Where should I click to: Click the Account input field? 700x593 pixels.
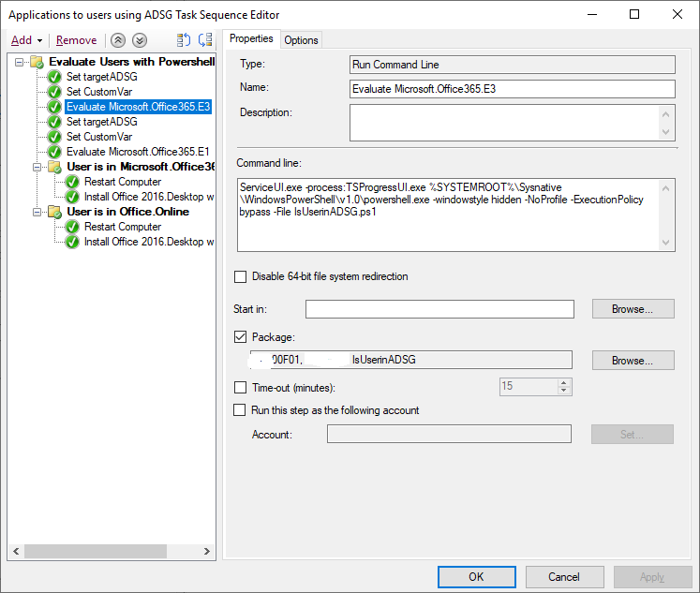(449, 434)
